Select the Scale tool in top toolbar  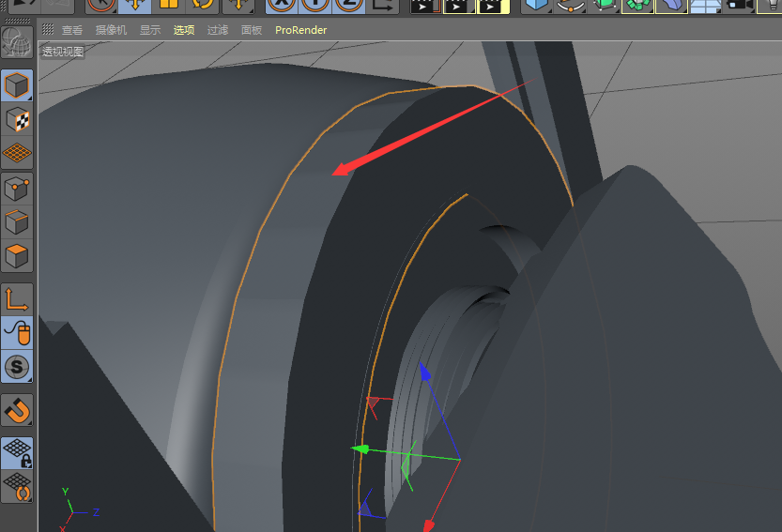coord(169,5)
